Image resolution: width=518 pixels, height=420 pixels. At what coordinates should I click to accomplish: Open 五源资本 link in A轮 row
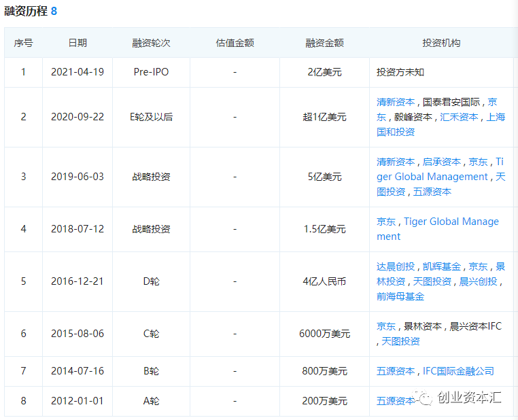[396, 401]
